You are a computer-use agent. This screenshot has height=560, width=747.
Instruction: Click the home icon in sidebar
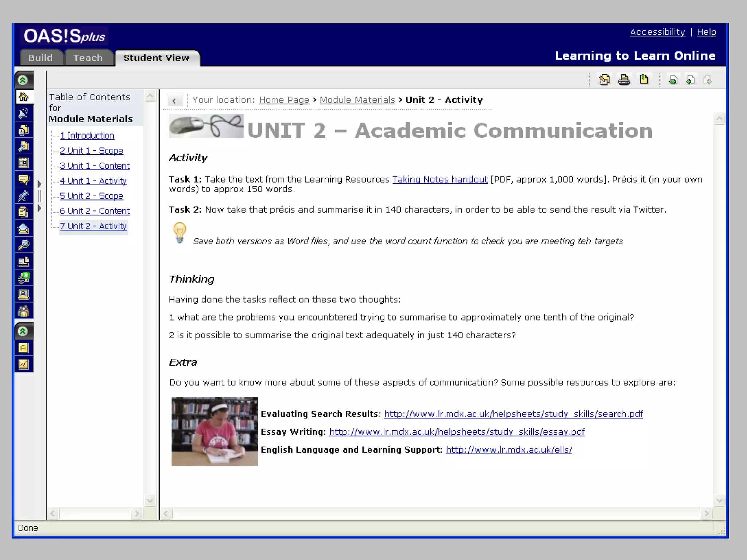pyautogui.click(x=23, y=97)
